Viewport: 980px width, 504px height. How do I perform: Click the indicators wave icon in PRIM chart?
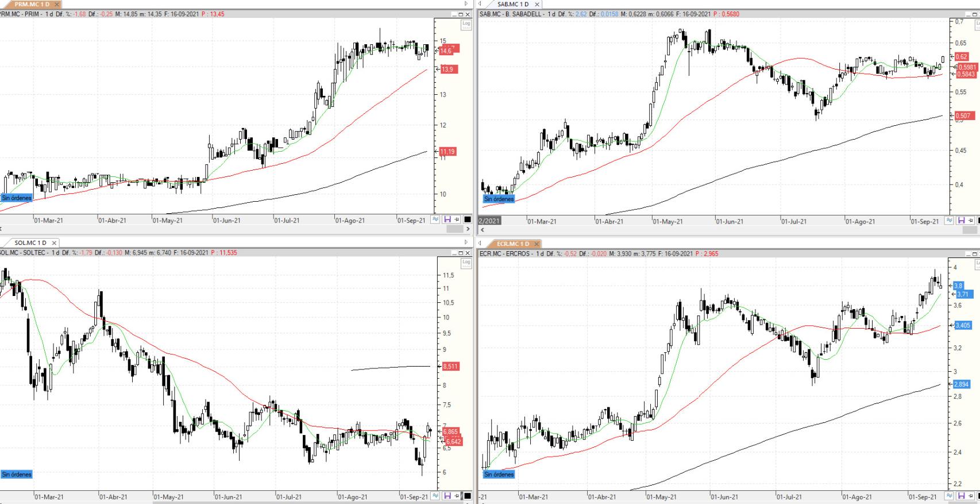coord(436,220)
